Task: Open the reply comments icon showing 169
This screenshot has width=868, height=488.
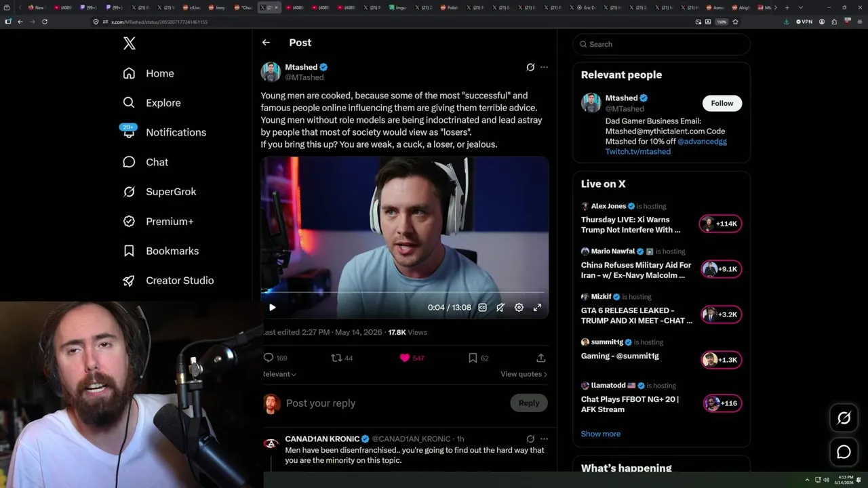Action: coord(269,358)
